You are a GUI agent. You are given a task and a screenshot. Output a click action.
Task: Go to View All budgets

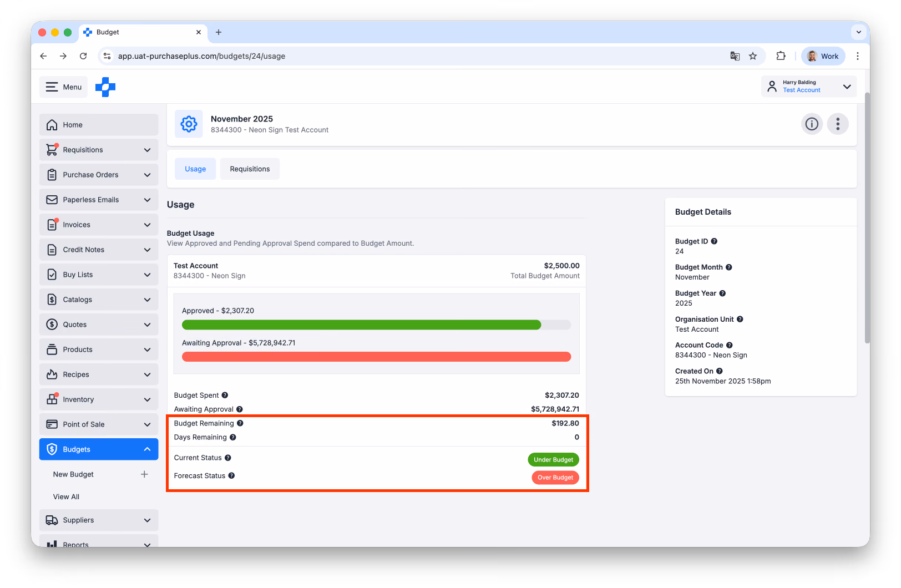click(x=66, y=497)
